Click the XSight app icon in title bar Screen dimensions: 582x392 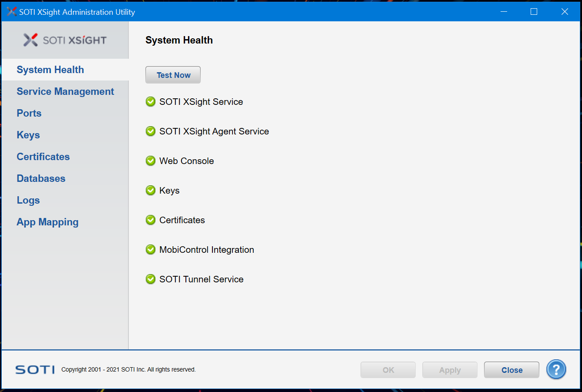[x=12, y=12]
